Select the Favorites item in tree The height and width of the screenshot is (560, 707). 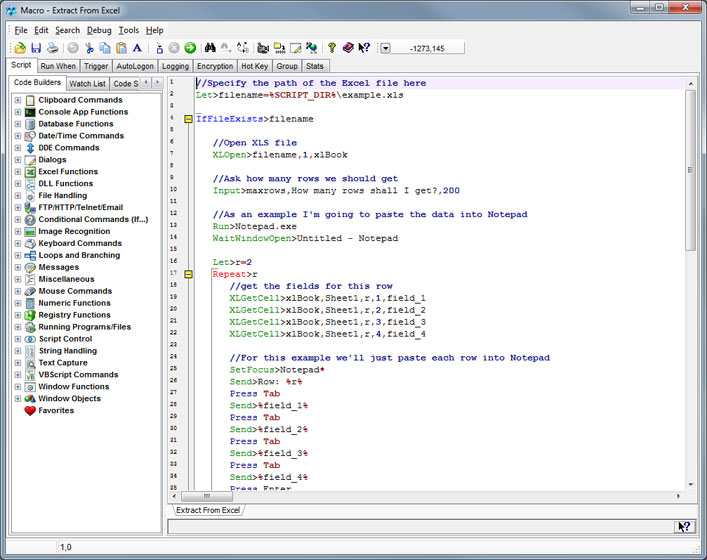tap(56, 411)
